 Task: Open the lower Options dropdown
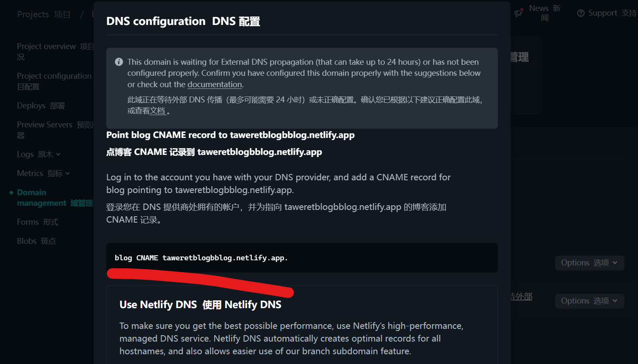coord(589,301)
